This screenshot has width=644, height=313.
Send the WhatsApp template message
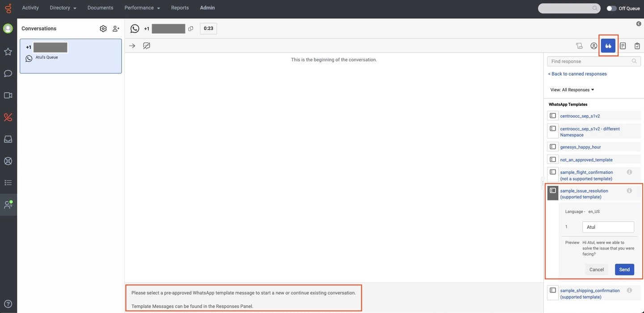[624, 270]
